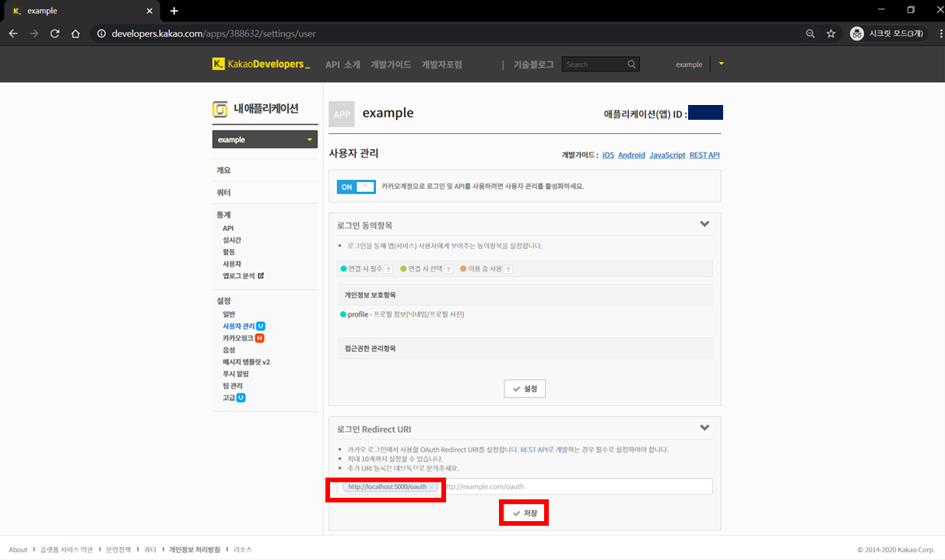This screenshot has width=945, height=560.
Task: Click the 설정 button for consent items
Action: 525,388
